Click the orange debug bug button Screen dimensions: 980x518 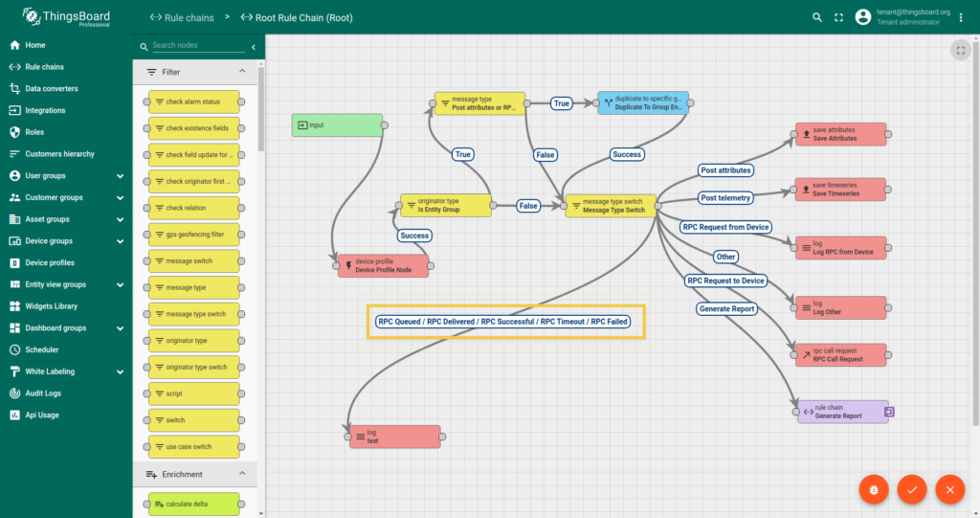click(x=874, y=489)
